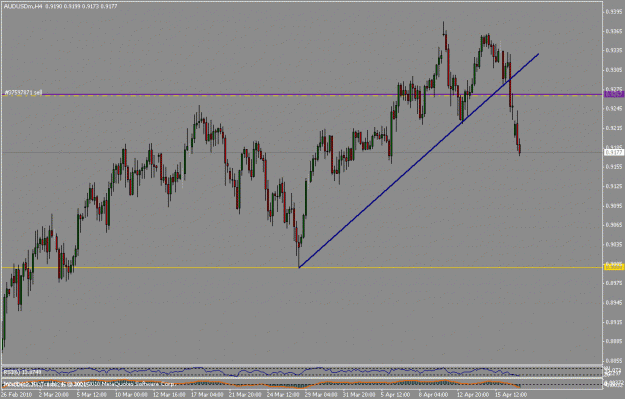Select the orange oscillator line in bottom subwindow
The image size is (625, 399).
(x=261, y=384)
